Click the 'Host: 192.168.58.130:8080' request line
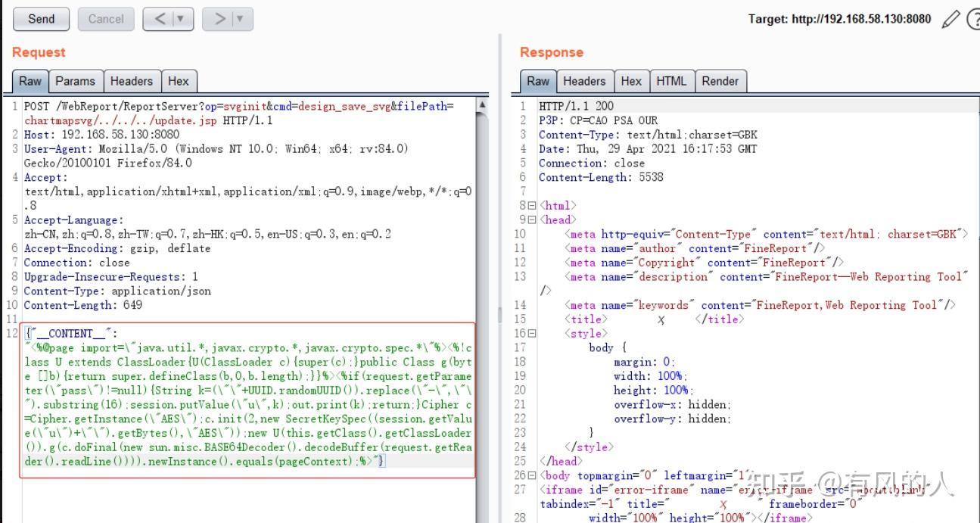The width and height of the screenshot is (980, 523). tap(101, 135)
